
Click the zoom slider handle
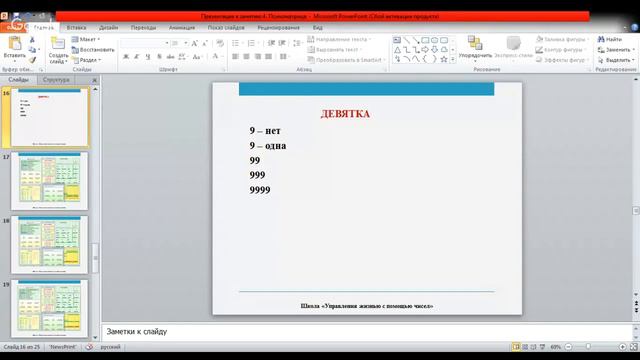(x=588, y=347)
